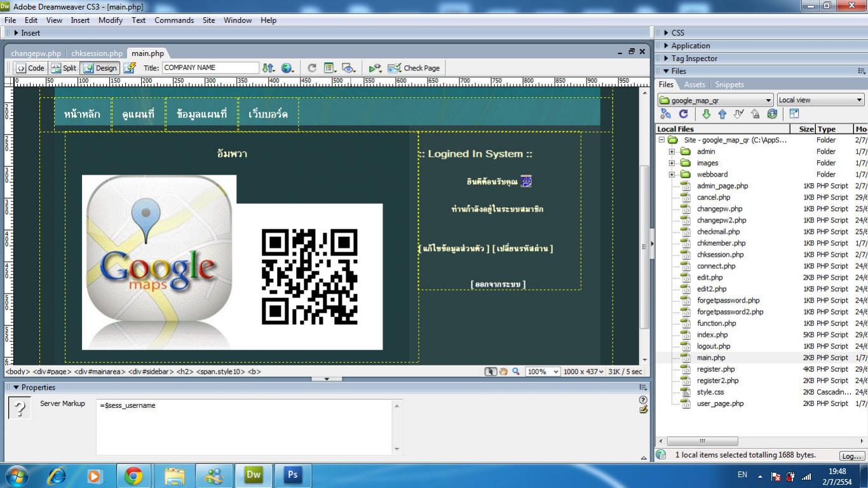Collapse the Files panel group
The height and width of the screenshot is (488, 868).
(x=665, y=71)
